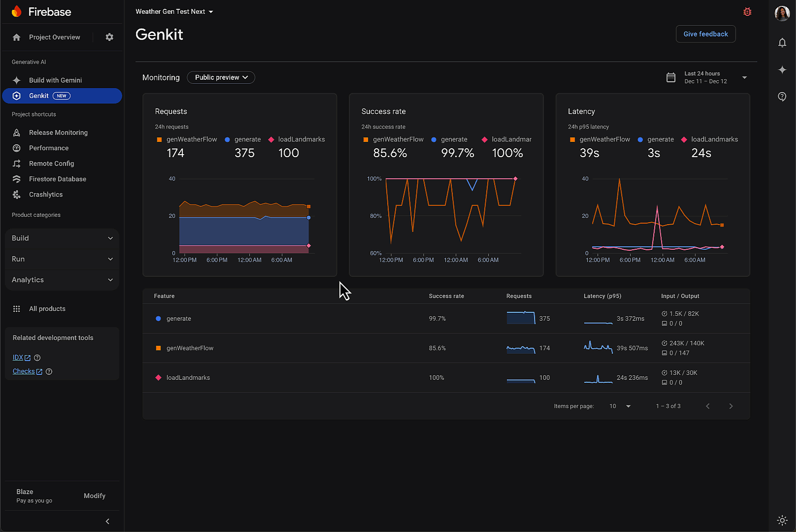Screen dimensions: 796x532
Task: Click the user profile avatar
Action: tap(782, 13)
